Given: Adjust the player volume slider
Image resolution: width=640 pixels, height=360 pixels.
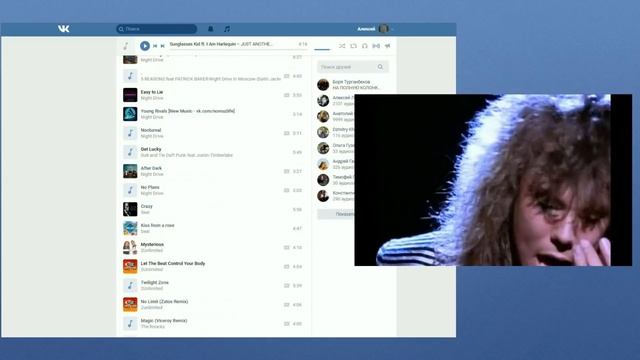Looking at the screenshot, I should click(x=322, y=49).
